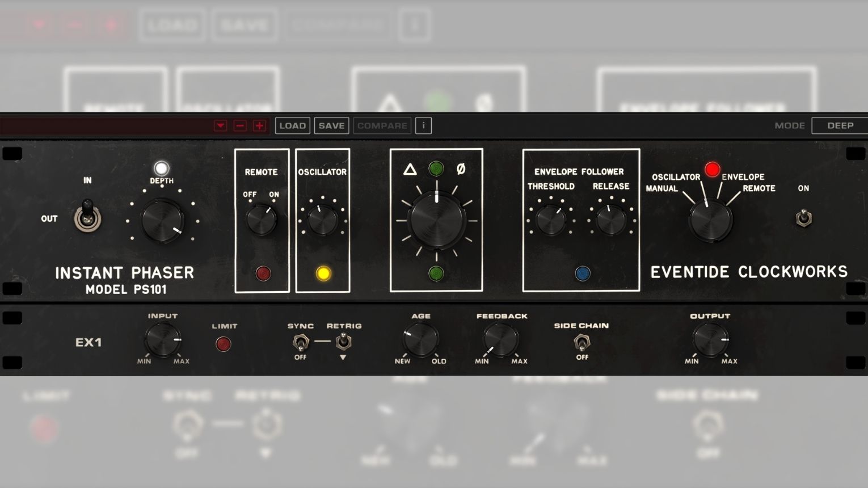The height and width of the screenshot is (488, 868).
Task: Click the REMOTE off/on knob
Action: coord(261,220)
